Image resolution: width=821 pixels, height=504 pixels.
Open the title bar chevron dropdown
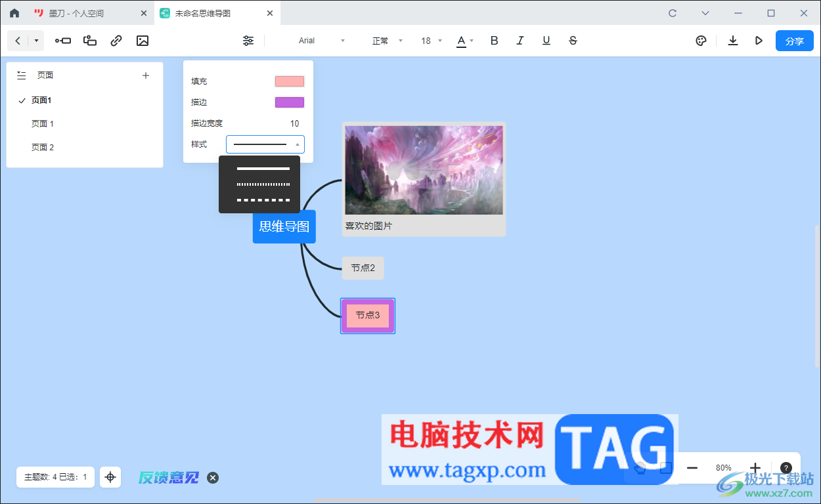coord(705,13)
